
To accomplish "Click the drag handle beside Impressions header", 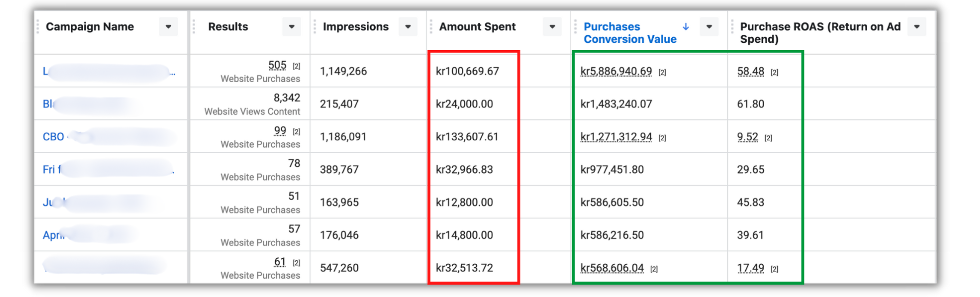I will 314,27.
